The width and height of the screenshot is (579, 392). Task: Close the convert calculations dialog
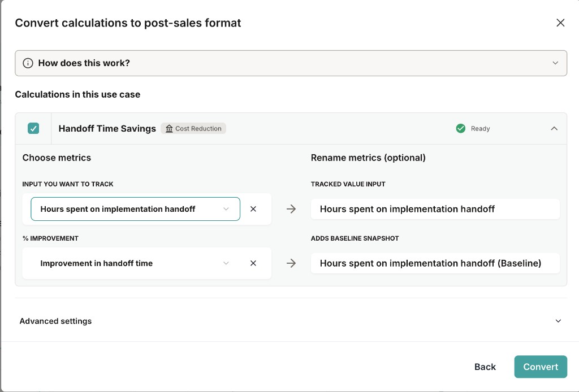click(x=560, y=23)
